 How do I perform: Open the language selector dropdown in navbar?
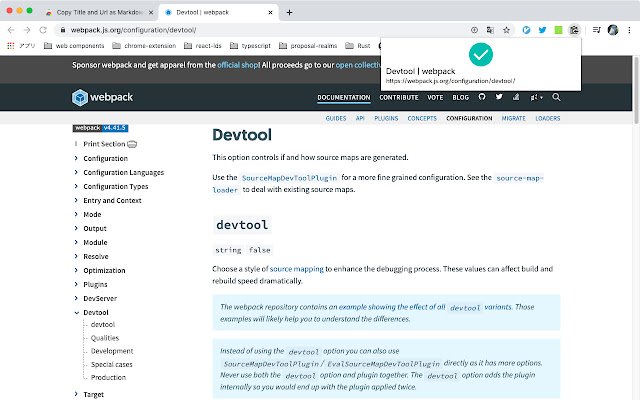pos(536,98)
